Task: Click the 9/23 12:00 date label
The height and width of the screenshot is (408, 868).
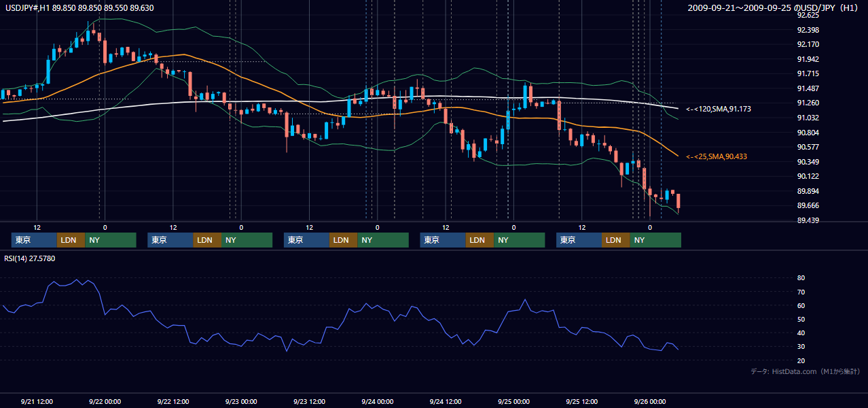Action: click(309, 402)
